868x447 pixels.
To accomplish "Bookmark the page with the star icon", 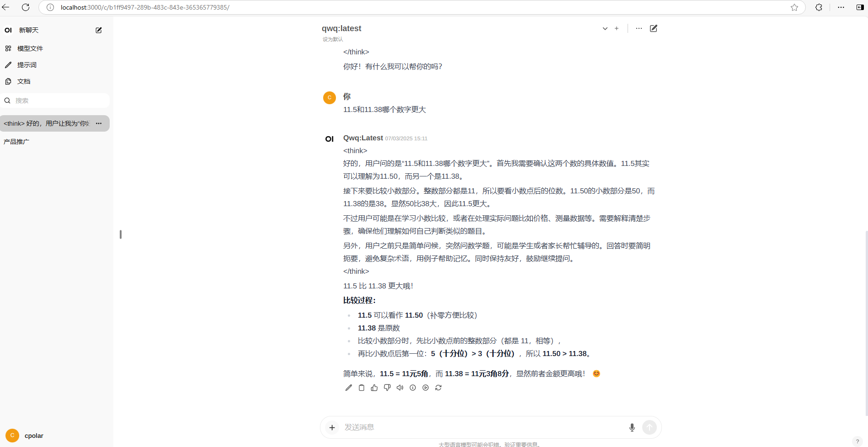I will pos(794,7).
